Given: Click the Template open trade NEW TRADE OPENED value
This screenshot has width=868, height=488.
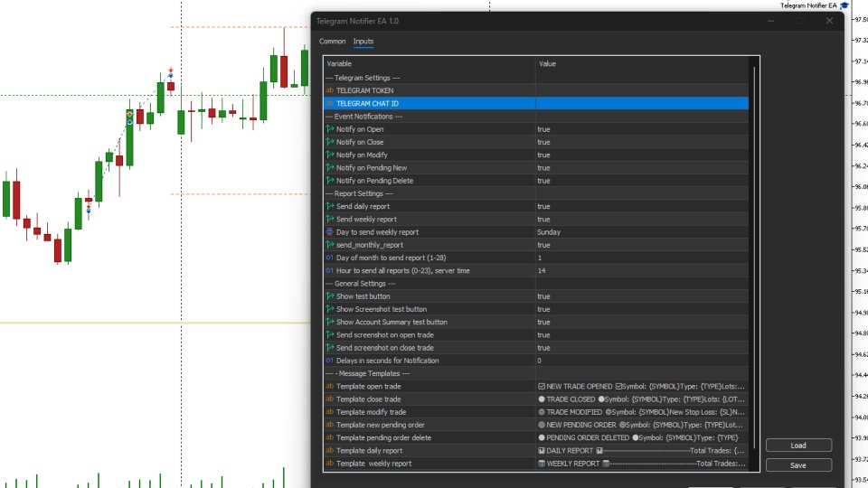Looking at the screenshot, I should pos(642,386).
